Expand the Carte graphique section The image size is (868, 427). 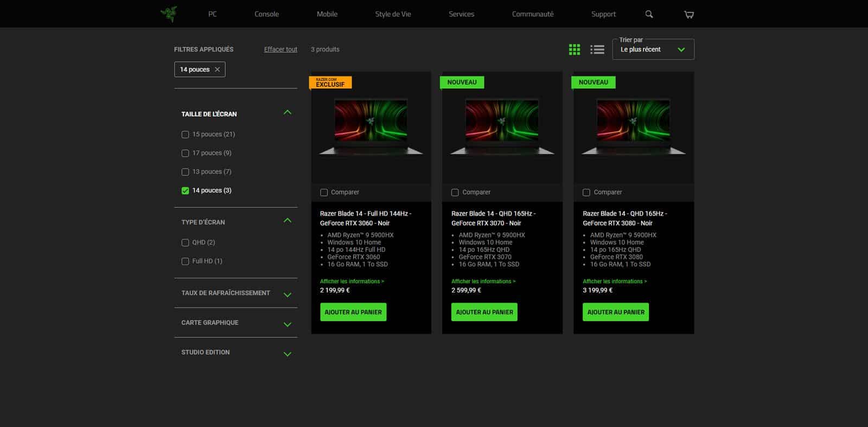tap(288, 324)
